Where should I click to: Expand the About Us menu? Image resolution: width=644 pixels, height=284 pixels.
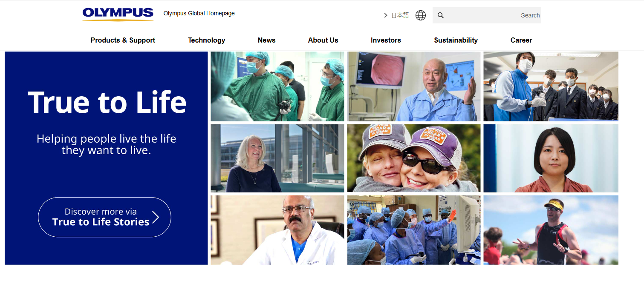coord(323,40)
